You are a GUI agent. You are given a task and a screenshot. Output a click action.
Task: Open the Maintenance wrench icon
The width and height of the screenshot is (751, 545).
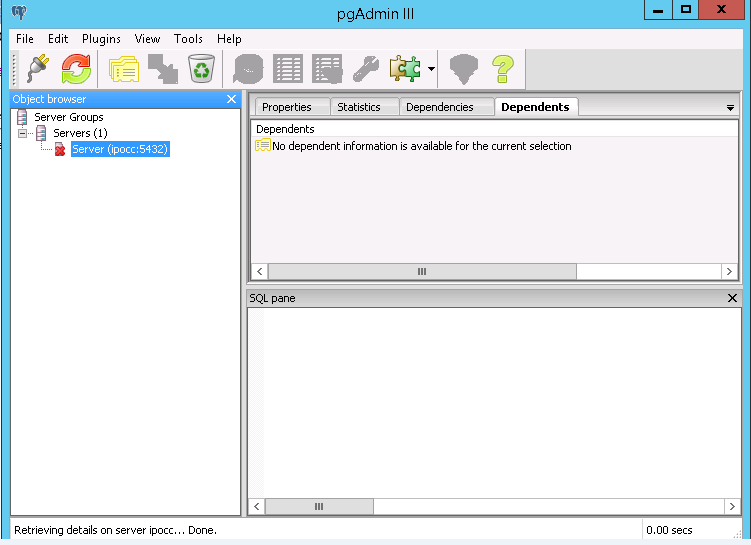click(366, 69)
